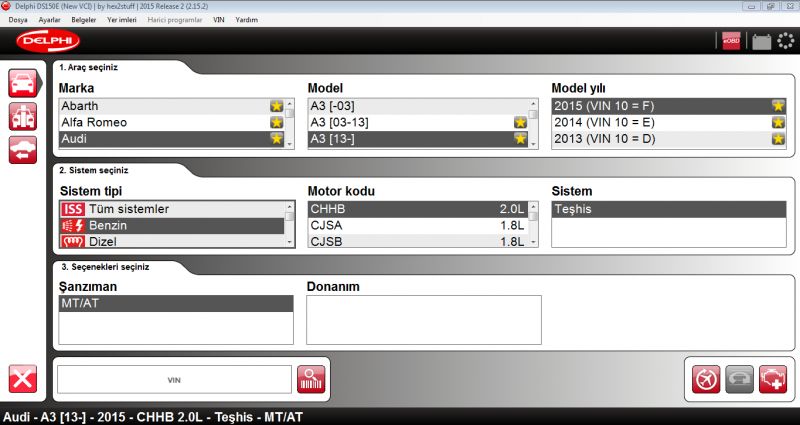Open the heavy vehicle selection sidebar icon
Screen dimensions: 800x425
(x=23, y=116)
